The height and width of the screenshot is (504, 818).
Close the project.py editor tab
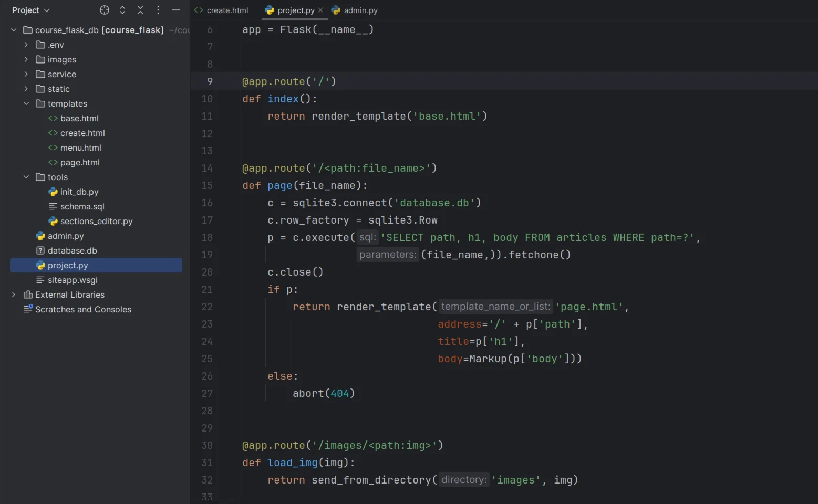(320, 10)
